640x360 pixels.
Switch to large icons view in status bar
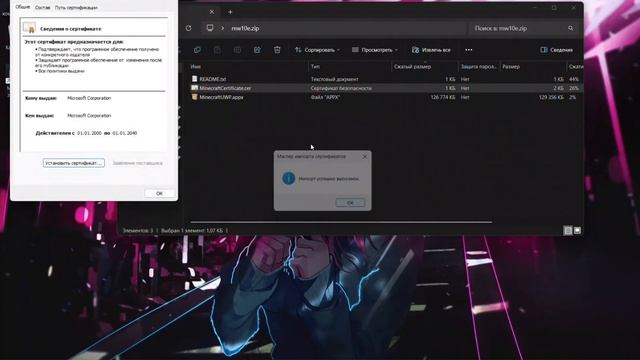(577, 231)
